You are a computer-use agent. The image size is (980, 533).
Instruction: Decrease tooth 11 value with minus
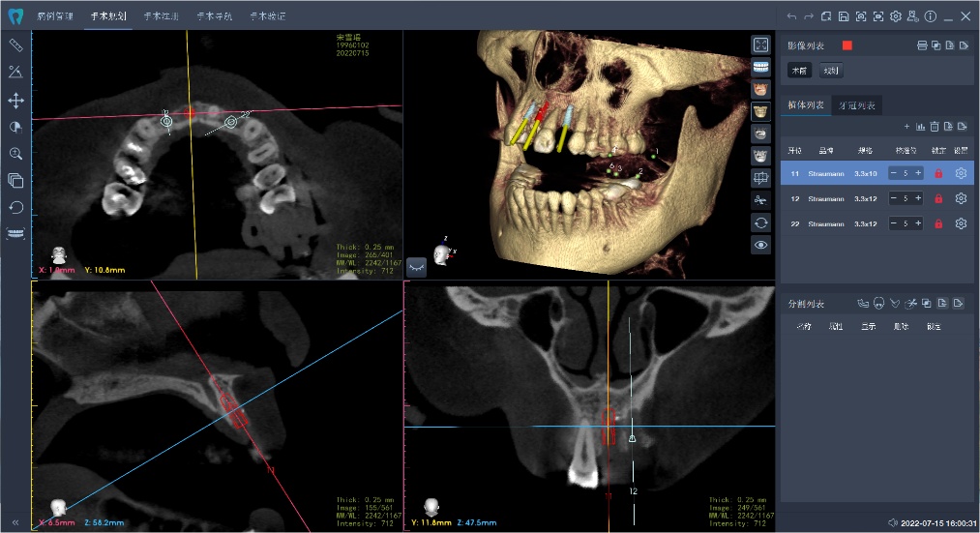click(894, 173)
